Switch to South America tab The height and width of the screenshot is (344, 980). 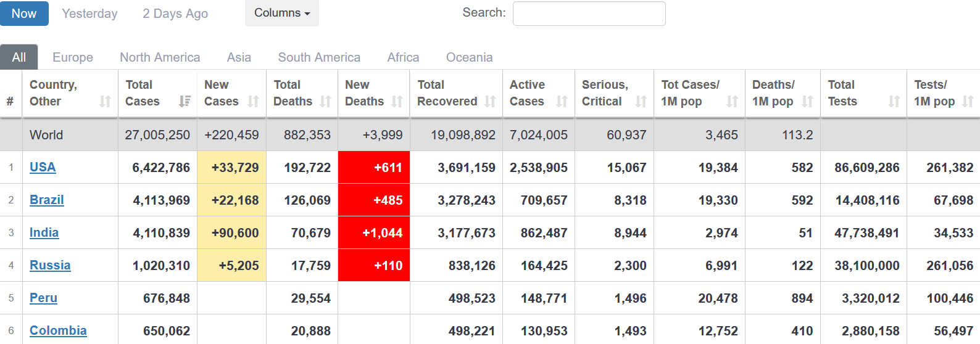click(319, 57)
